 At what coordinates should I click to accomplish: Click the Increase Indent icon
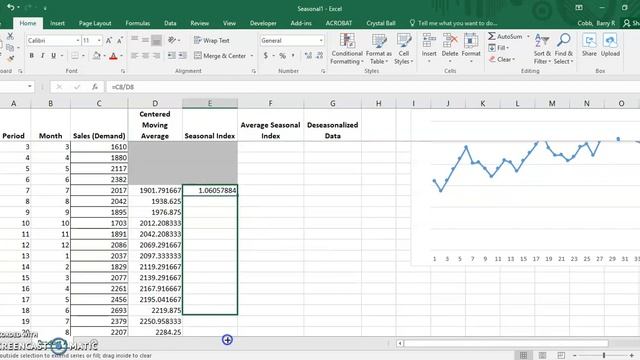[x=182, y=56]
